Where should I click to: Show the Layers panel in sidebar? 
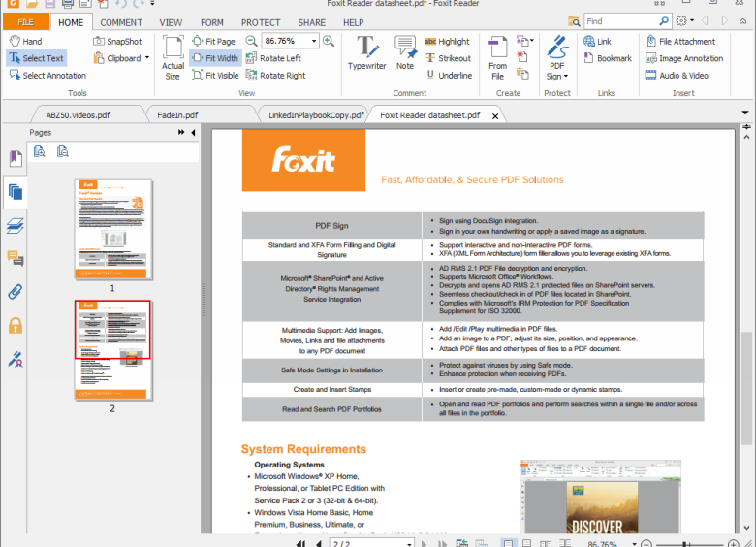(16, 225)
